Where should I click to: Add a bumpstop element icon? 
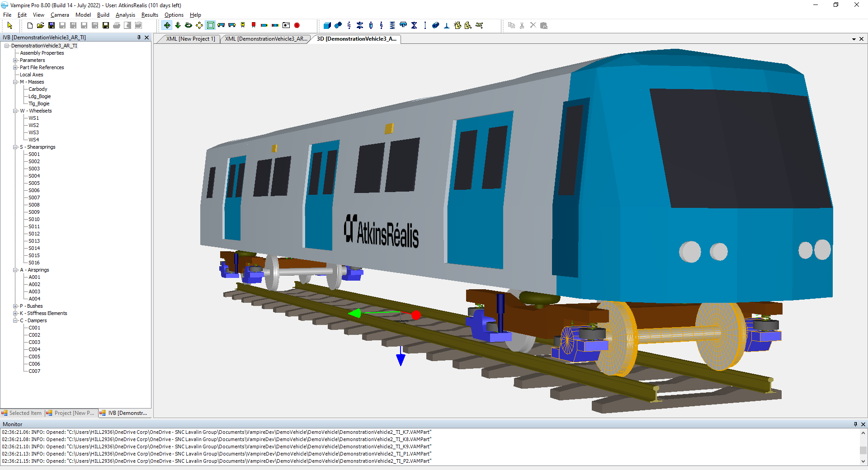tap(403, 25)
